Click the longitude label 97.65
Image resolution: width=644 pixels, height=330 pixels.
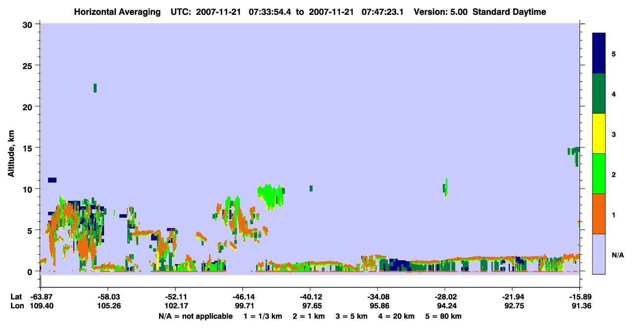[x=310, y=306]
